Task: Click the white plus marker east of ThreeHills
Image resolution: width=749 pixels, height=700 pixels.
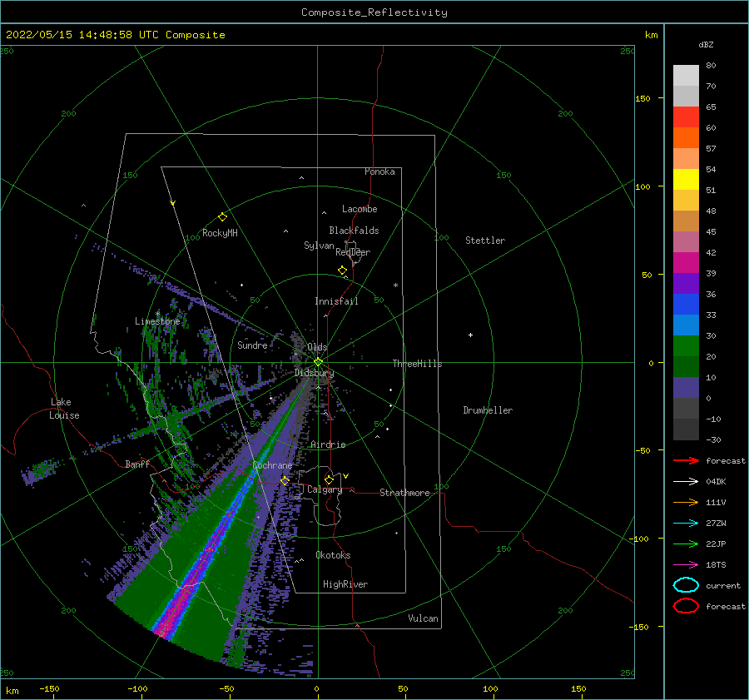Action: tap(470, 335)
